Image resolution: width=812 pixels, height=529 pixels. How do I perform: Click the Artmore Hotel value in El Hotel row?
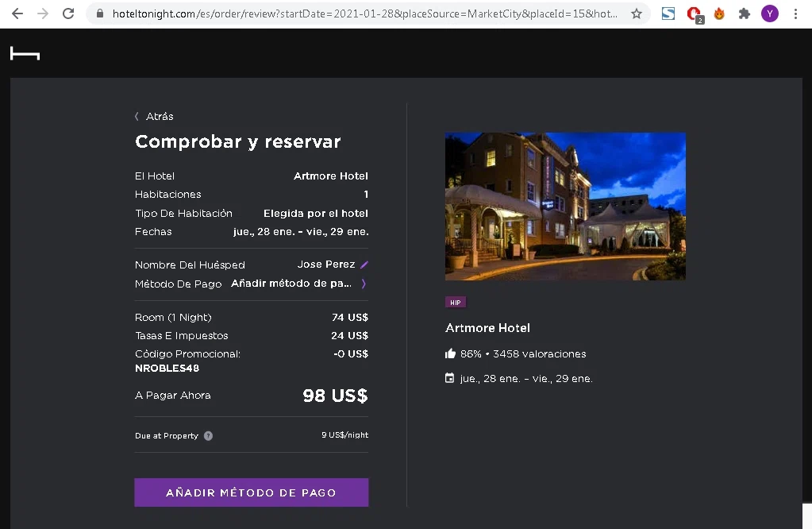pyautogui.click(x=331, y=176)
